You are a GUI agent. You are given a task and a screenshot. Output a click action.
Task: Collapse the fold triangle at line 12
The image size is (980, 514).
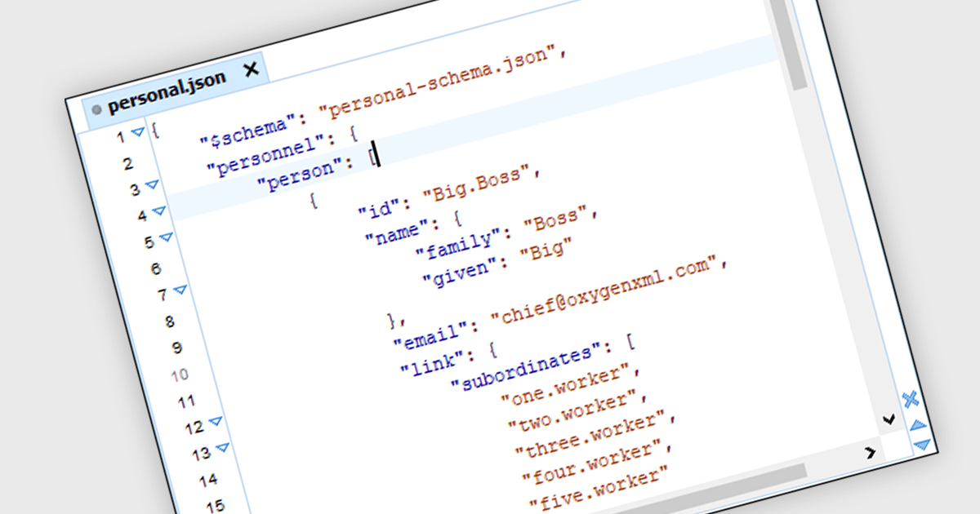[x=216, y=423]
